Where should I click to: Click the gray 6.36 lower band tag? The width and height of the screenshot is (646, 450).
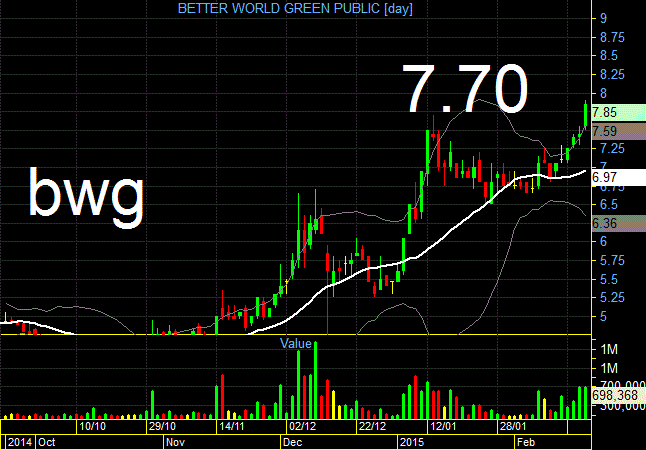pyautogui.click(x=619, y=223)
